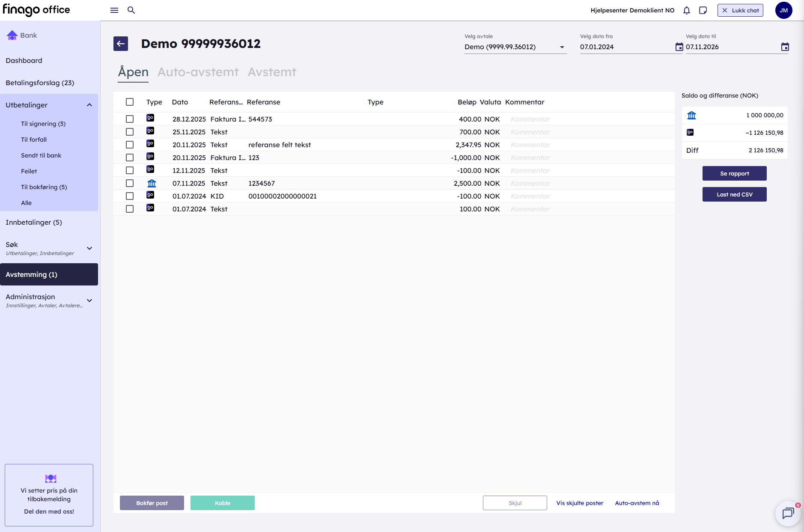
Task: Click the back arrow button
Action: (x=121, y=44)
